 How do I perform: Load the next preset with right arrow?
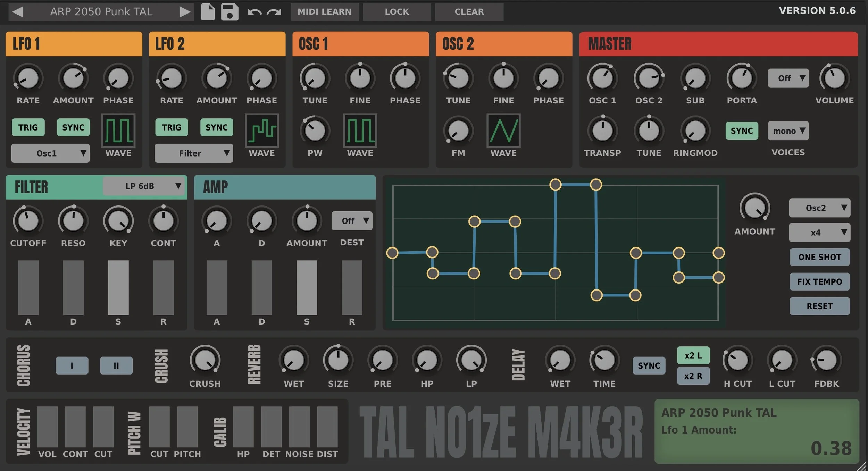coord(185,12)
